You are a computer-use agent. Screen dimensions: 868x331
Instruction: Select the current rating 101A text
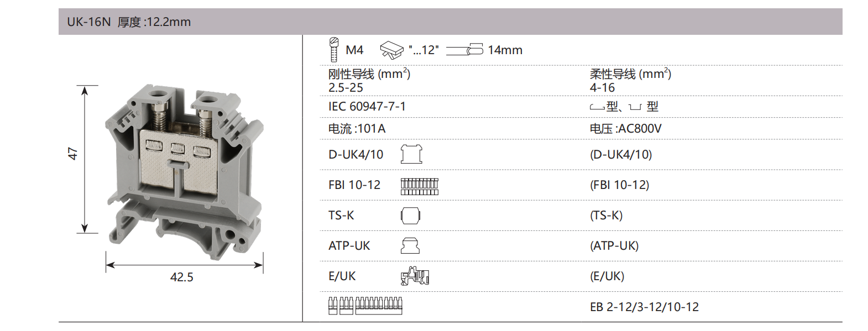click(357, 129)
